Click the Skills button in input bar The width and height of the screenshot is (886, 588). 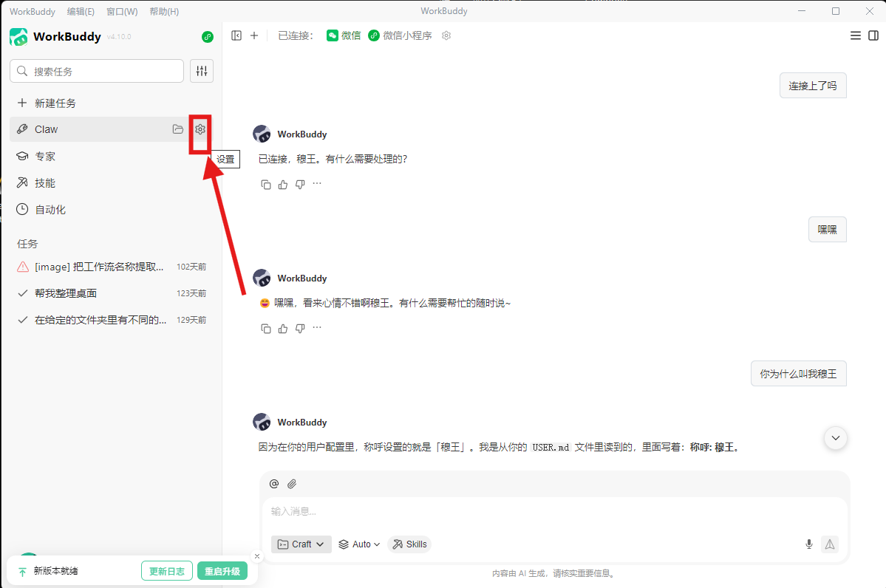(x=409, y=544)
